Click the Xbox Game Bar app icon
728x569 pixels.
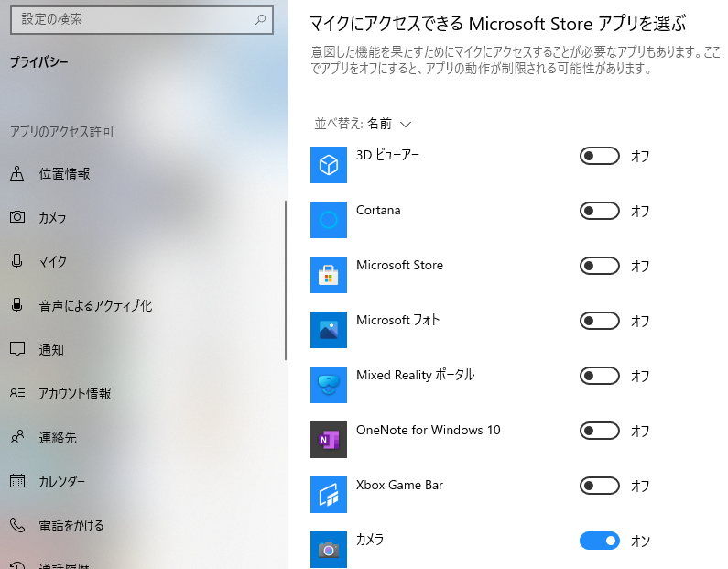[x=328, y=495]
